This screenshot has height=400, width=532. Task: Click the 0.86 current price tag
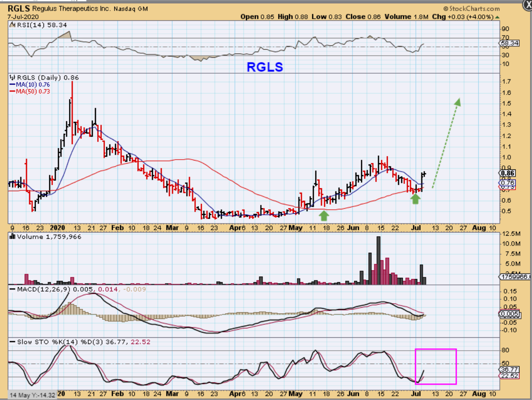point(508,173)
